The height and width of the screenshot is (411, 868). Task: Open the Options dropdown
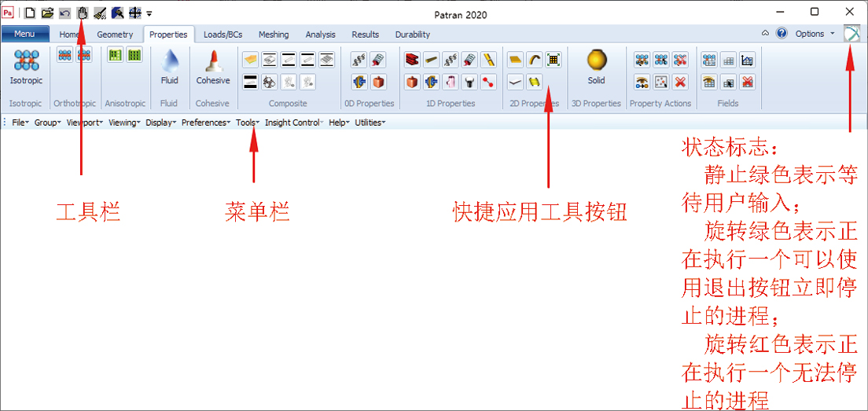[x=815, y=34]
